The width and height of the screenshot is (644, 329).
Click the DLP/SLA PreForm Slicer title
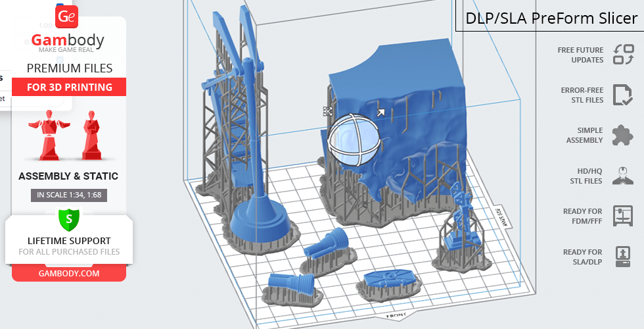[x=551, y=18]
